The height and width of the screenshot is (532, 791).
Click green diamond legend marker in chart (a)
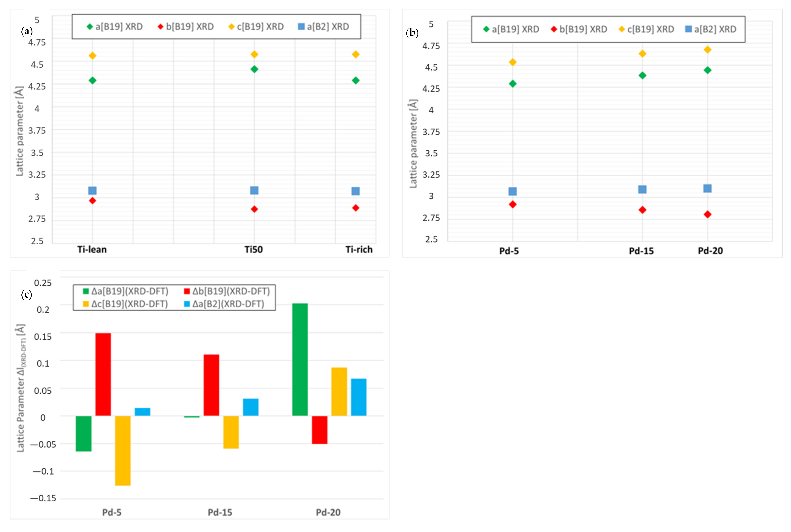[x=90, y=26]
